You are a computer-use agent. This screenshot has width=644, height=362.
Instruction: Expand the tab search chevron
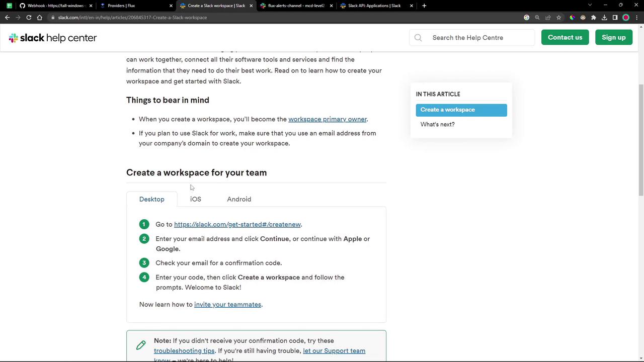point(590,5)
